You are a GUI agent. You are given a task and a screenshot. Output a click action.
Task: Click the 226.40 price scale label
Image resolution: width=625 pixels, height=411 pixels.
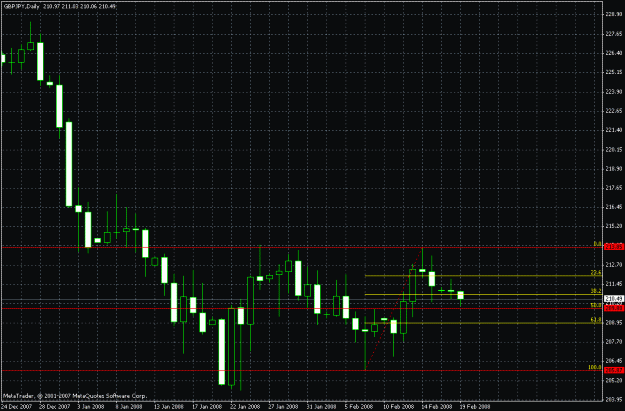pos(613,53)
